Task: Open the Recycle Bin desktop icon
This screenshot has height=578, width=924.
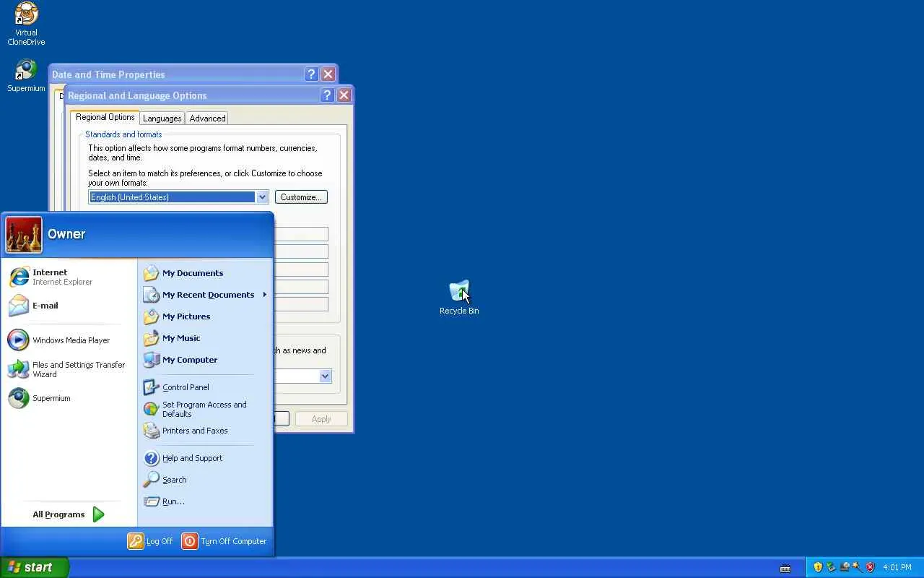Action: [459, 298]
